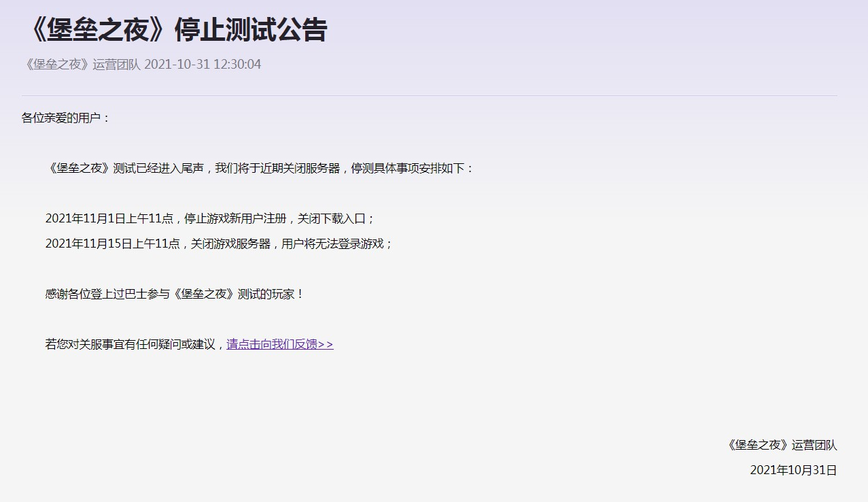Viewport: 868px width, 502px height.
Task: Click the thanks line starting 感谢各位登上过巴士
Action: pos(175,294)
